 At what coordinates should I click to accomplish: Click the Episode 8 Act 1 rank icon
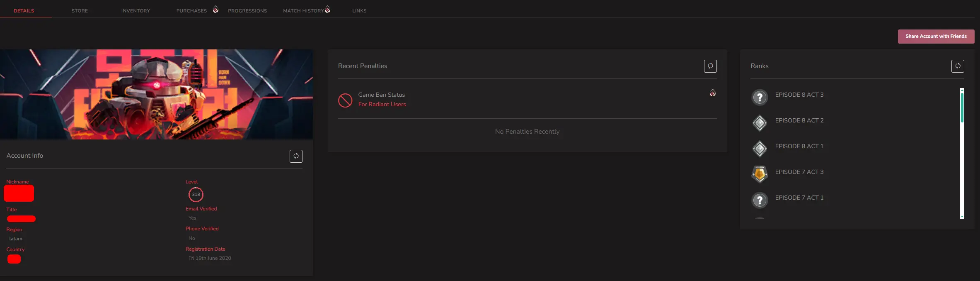click(760, 149)
